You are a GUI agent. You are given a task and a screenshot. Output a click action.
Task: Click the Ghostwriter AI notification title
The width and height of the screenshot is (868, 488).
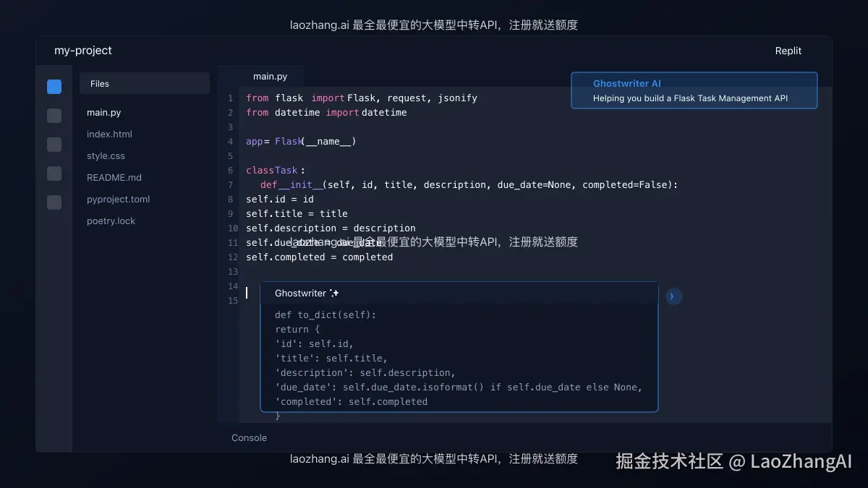pyautogui.click(x=627, y=83)
